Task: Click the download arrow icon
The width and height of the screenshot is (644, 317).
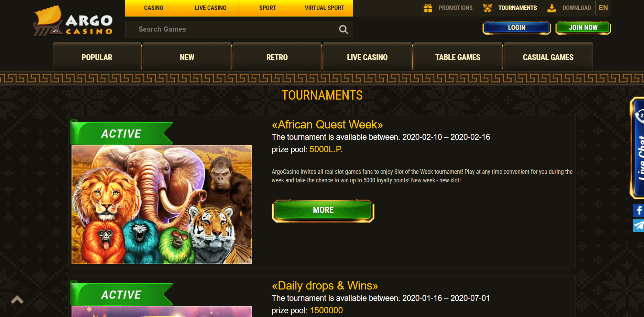Action: (552, 8)
